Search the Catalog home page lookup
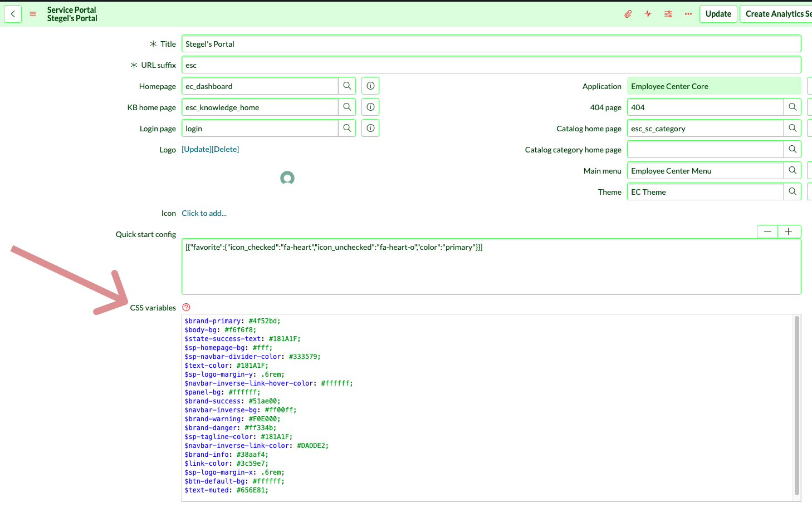The image size is (812, 508). coord(793,128)
